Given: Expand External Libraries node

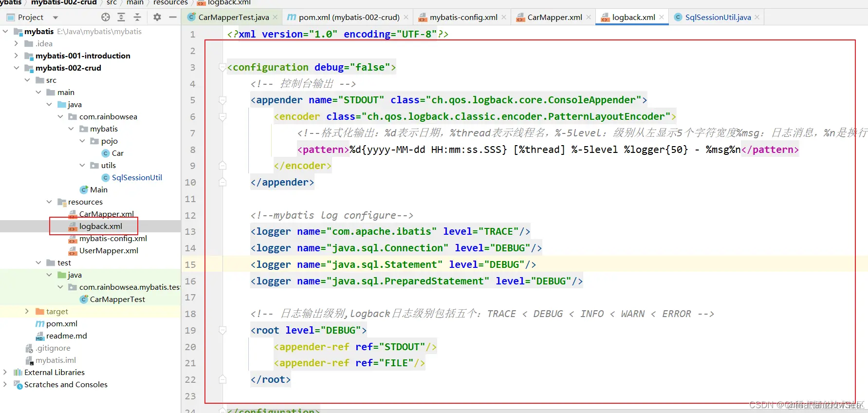Looking at the screenshot, I should point(5,372).
